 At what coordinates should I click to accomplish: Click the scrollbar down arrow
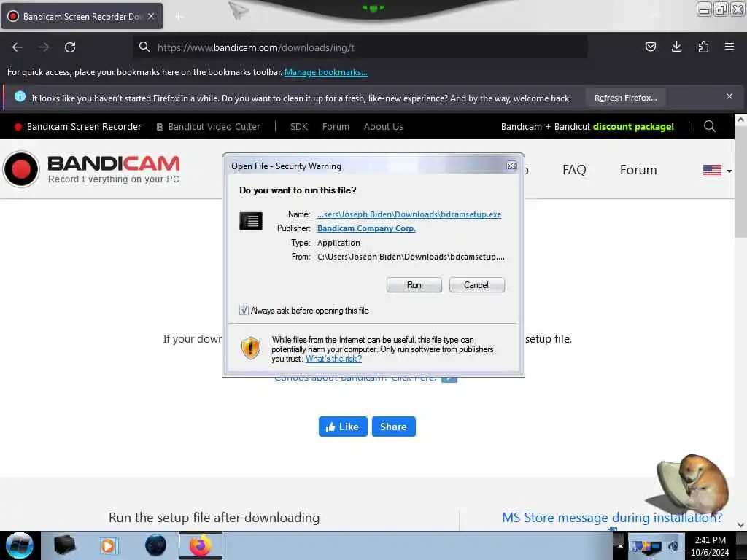(x=740, y=525)
